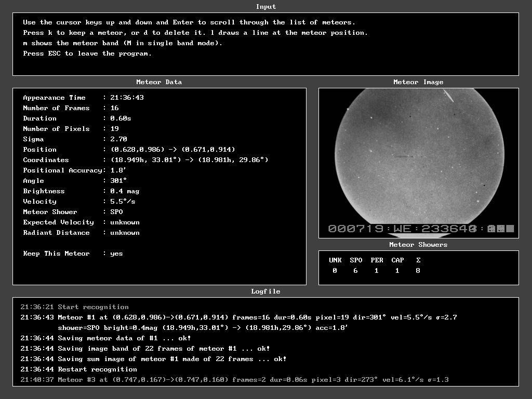Click the UNK column header in Meteor Showers
This screenshot has height=399, width=532.
[x=335, y=260]
